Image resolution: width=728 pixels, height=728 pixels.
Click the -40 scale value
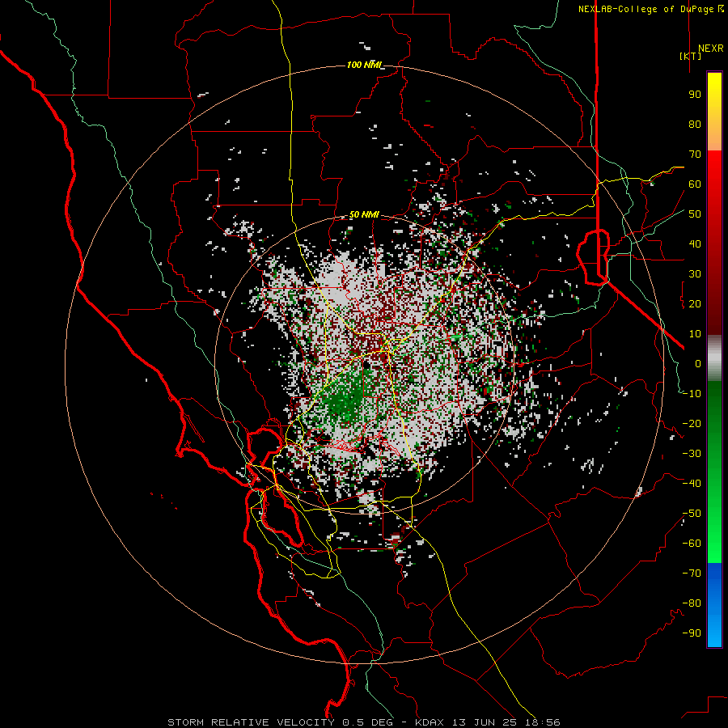pyautogui.click(x=692, y=484)
